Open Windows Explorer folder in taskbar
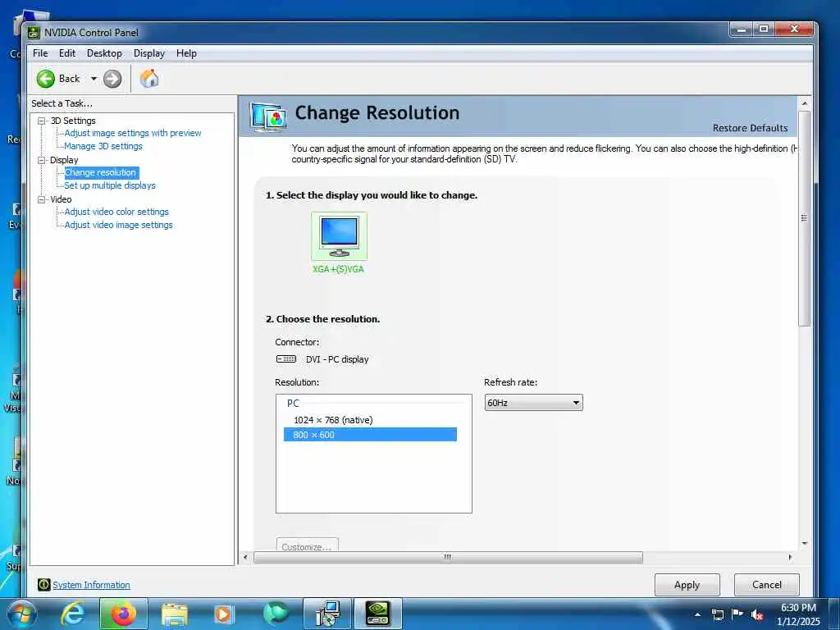 click(x=174, y=614)
